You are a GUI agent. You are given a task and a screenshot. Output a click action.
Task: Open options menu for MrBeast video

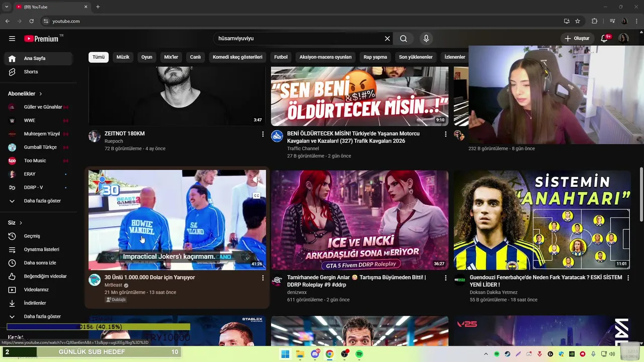pos(263,278)
